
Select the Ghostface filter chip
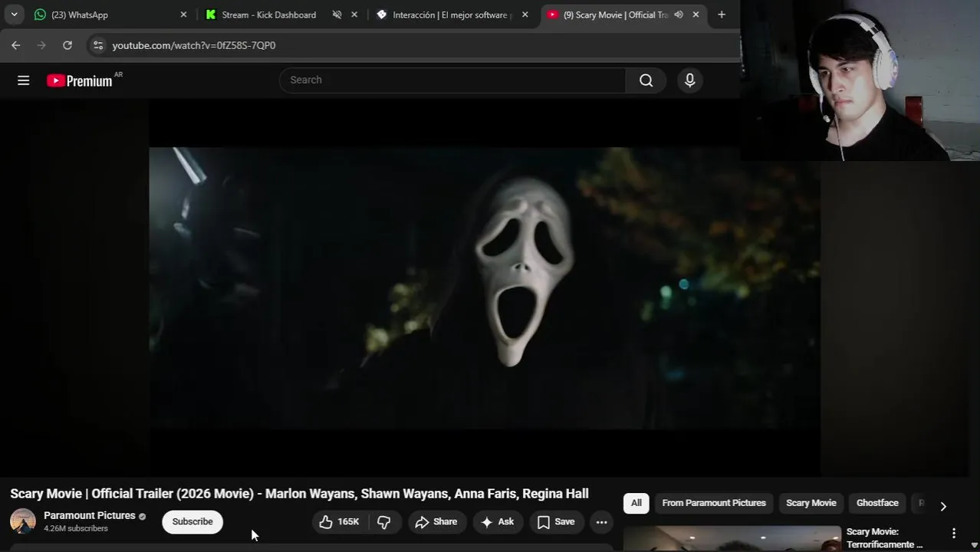(877, 503)
